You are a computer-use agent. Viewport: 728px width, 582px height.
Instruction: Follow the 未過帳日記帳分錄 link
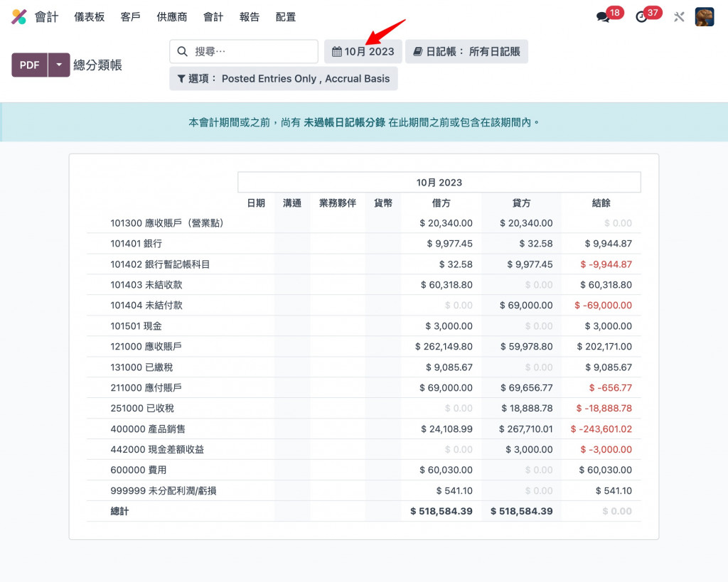pyautogui.click(x=345, y=122)
